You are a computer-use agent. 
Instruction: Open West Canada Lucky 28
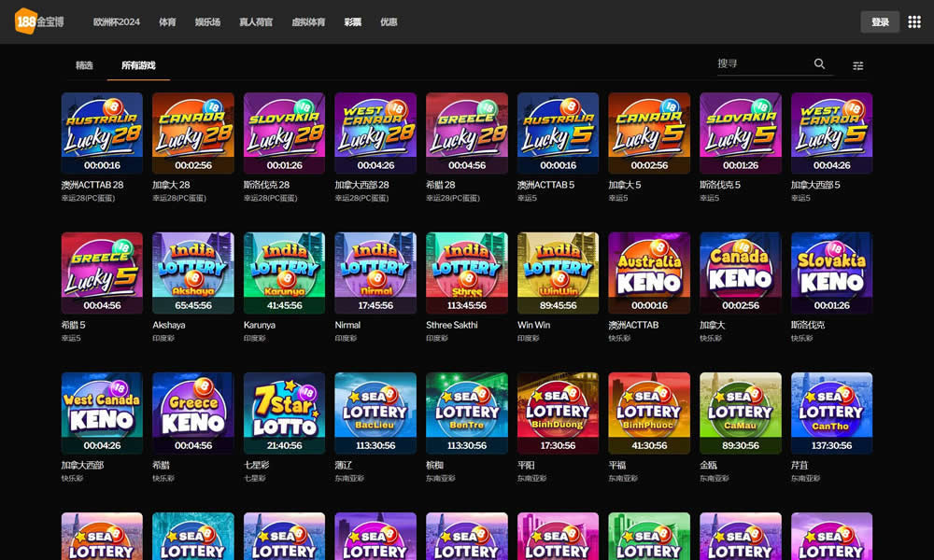click(375, 133)
